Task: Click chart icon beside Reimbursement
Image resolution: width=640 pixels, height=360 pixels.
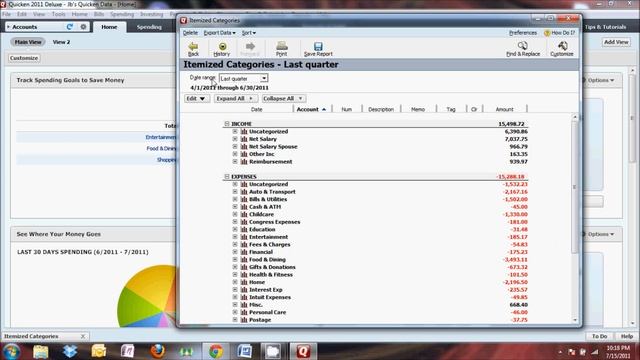Action: pos(244,162)
